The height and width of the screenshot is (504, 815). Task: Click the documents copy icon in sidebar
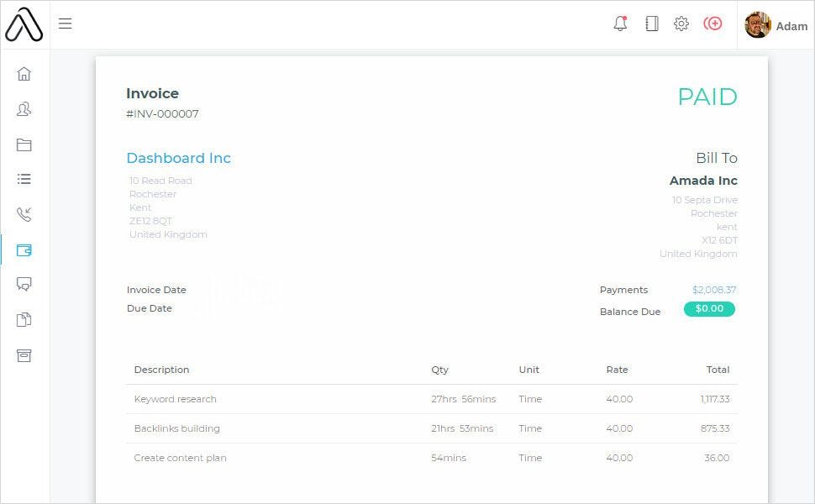pyautogui.click(x=24, y=320)
